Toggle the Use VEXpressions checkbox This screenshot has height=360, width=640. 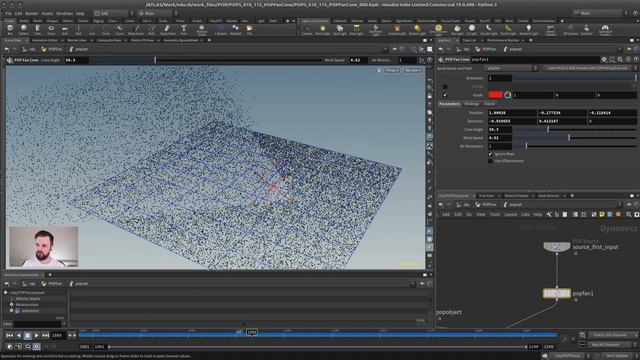(491, 161)
